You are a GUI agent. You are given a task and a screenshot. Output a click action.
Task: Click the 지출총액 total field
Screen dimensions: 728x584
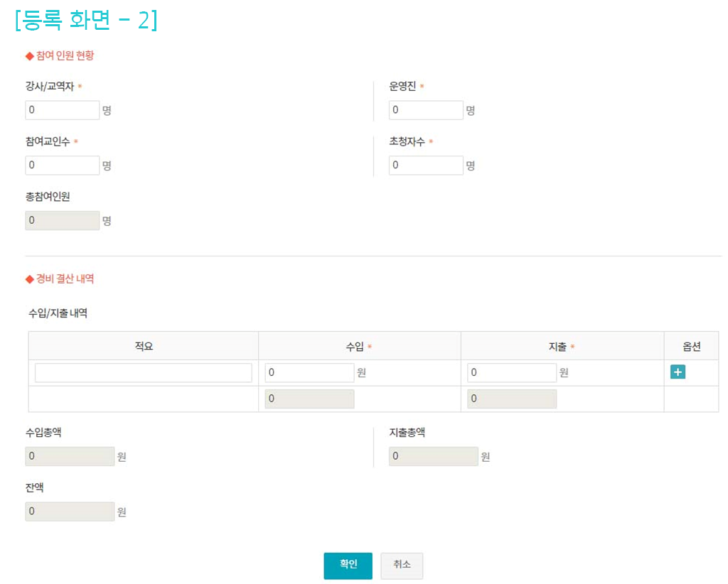pos(433,456)
